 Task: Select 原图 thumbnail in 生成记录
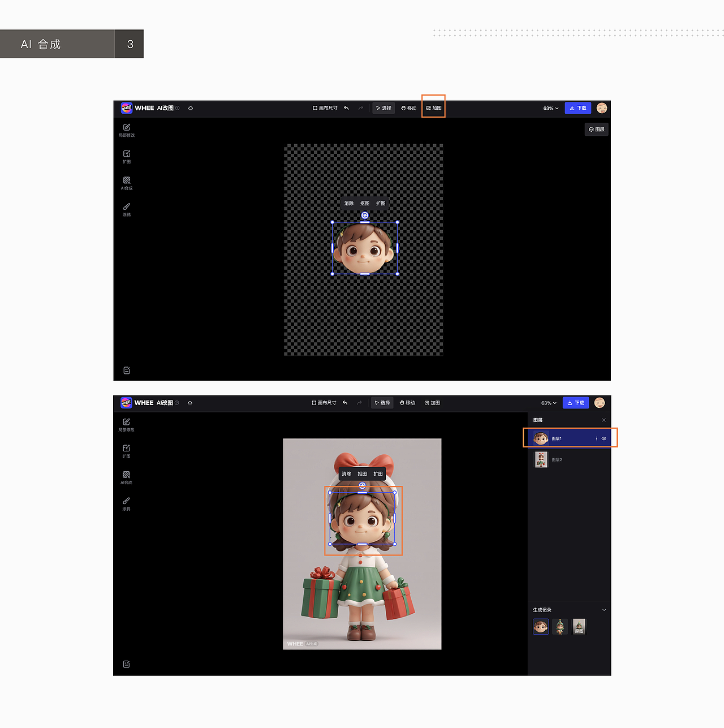pos(579,626)
